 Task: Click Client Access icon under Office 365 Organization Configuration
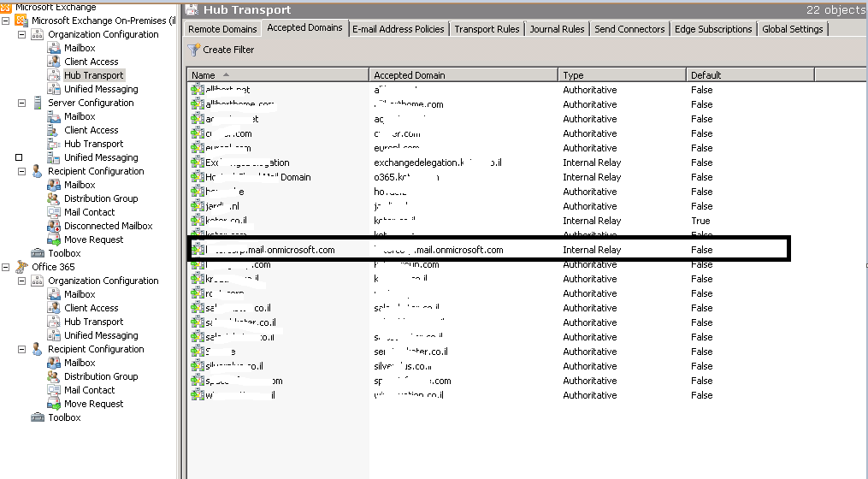(54, 308)
